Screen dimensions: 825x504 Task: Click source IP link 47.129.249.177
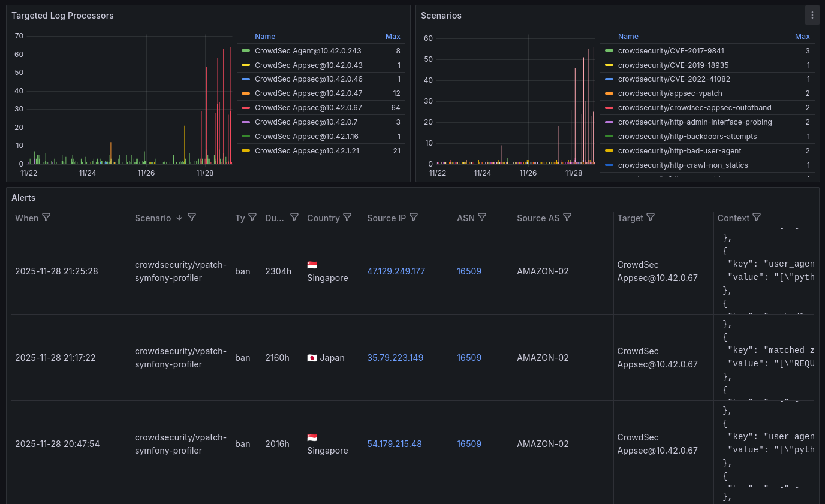click(x=396, y=271)
